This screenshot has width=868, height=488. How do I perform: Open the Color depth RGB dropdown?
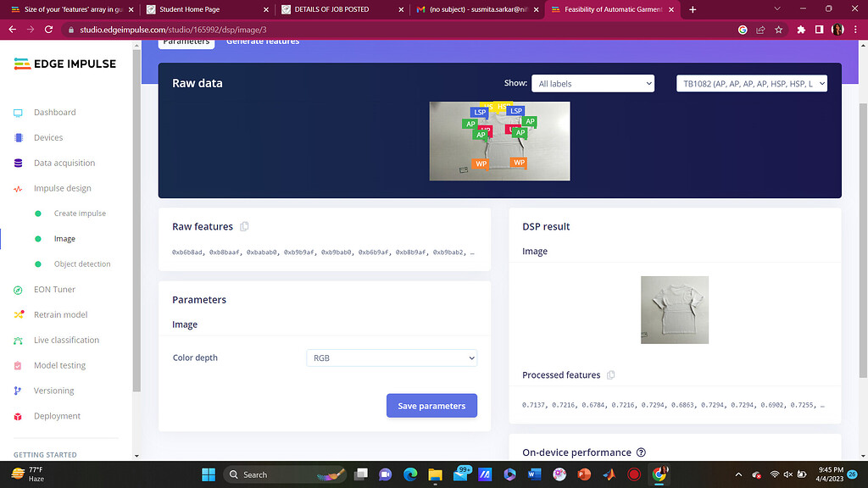[392, 358]
